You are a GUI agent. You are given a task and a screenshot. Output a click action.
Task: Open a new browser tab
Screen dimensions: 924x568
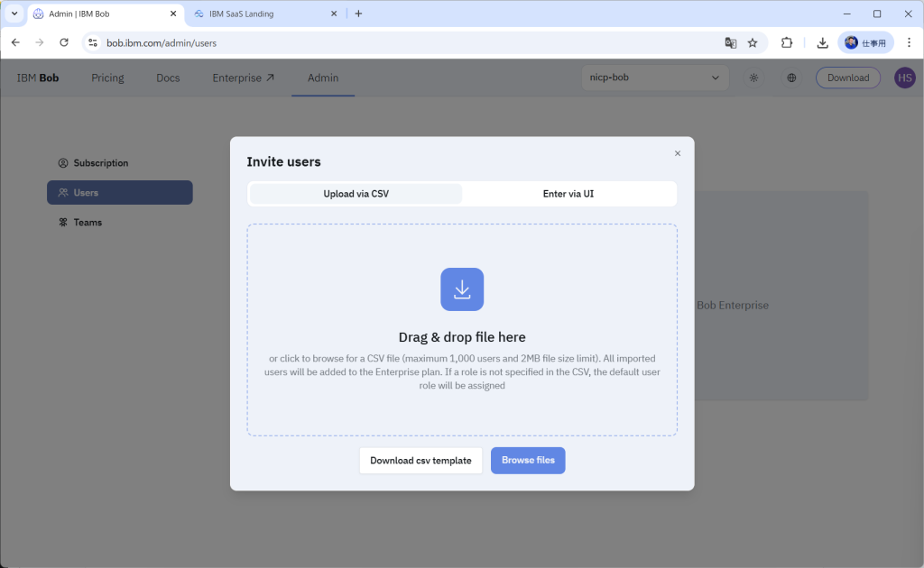click(358, 14)
